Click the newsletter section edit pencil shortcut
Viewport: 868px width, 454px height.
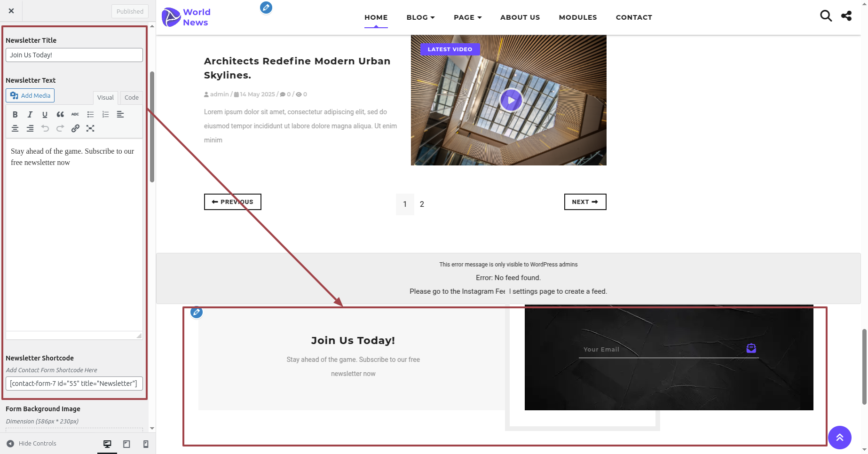tap(197, 312)
